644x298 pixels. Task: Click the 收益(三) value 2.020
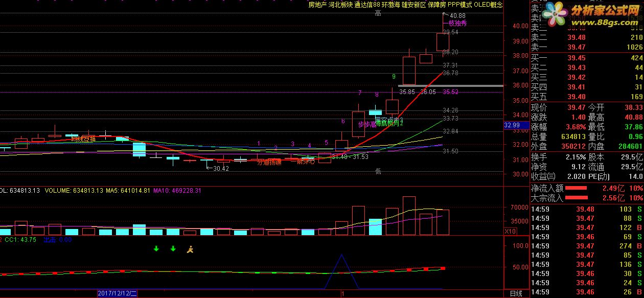click(576, 176)
